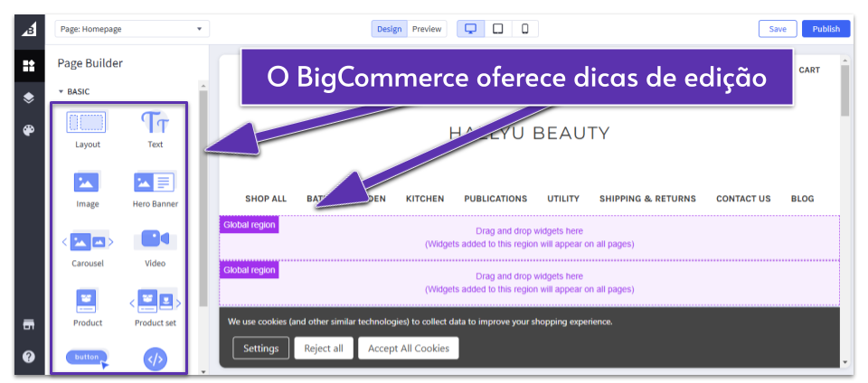Select the Video widget
This screenshot has height=383, width=868.
click(156, 249)
